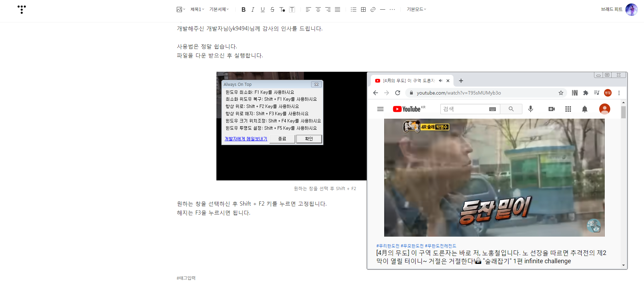Click the #태그입력 tag input field
Image resolution: width=644 pixels, height=297 pixels.
tap(186, 278)
